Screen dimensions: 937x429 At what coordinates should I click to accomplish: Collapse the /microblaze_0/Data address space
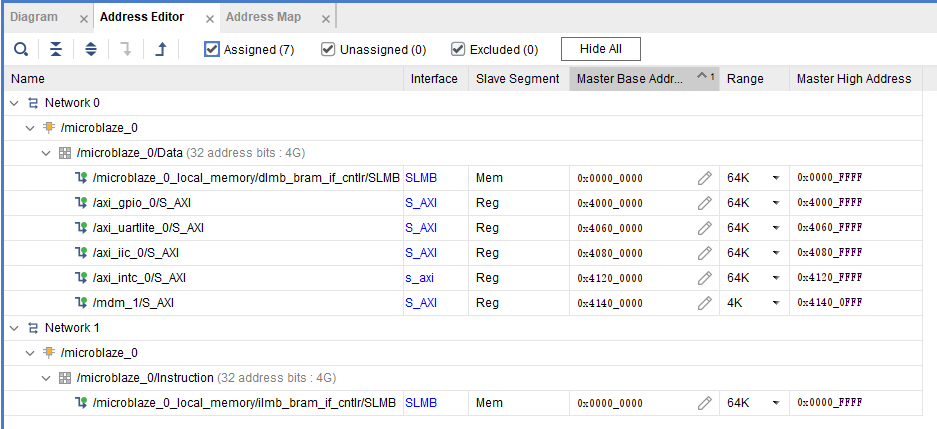(47, 153)
